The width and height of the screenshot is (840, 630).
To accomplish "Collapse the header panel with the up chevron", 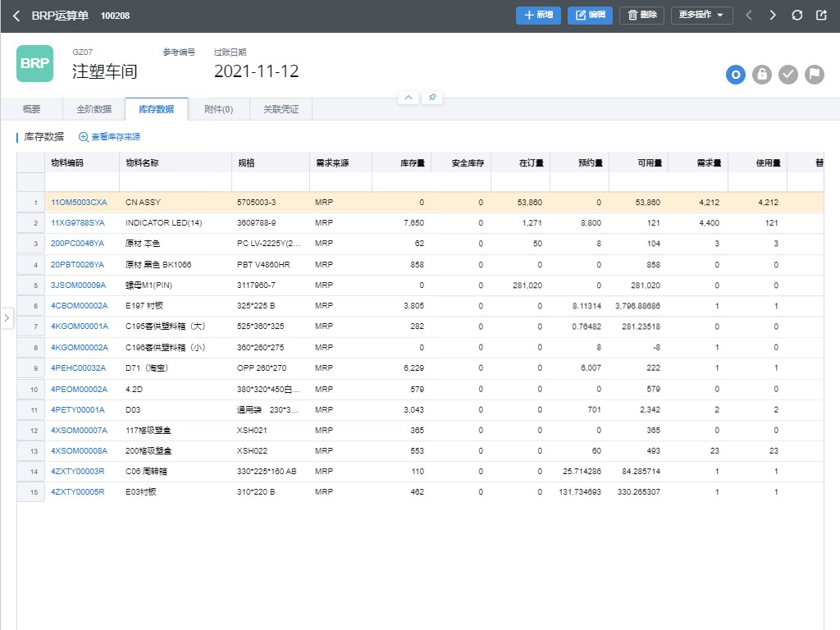I will pyautogui.click(x=409, y=98).
